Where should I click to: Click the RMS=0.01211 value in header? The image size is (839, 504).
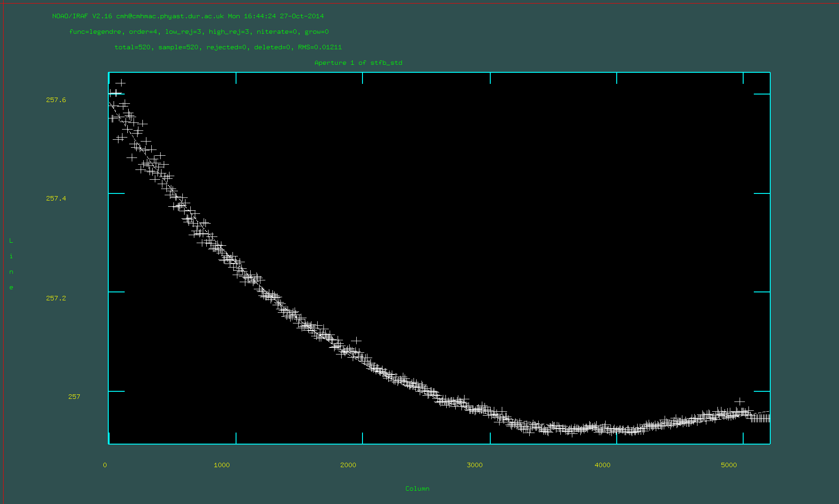click(319, 47)
